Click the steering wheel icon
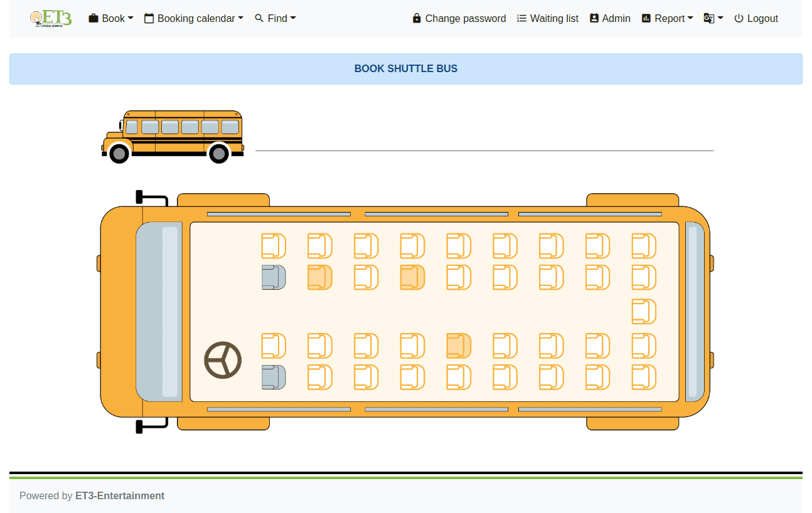Screen dimensions: 812x513 coord(223,360)
